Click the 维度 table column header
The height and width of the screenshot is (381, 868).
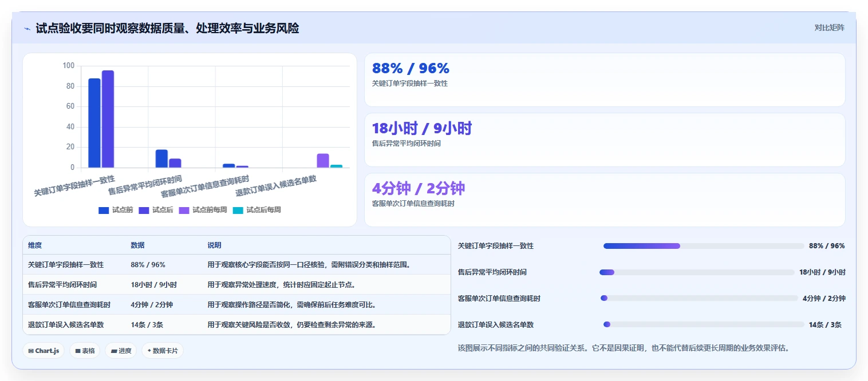(35, 245)
